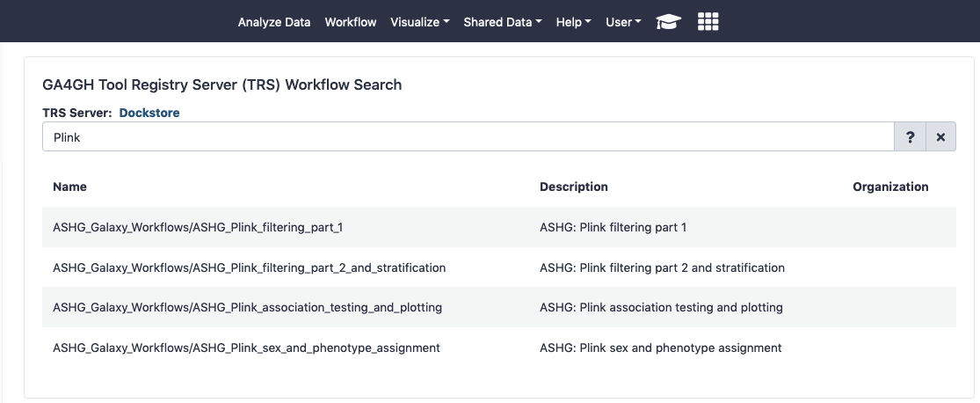Go to Analyze Data
This screenshot has height=403, width=980.
click(x=273, y=22)
